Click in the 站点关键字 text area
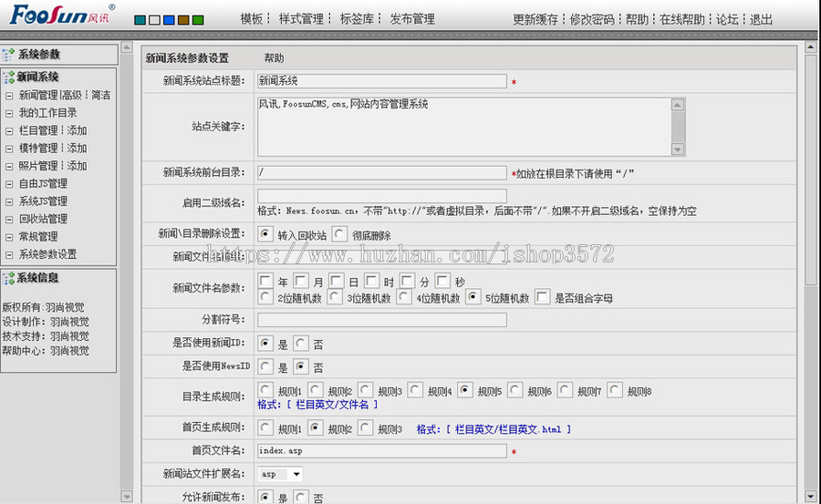The width and height of the screenshot is (821, 504). tap(464, 127)
